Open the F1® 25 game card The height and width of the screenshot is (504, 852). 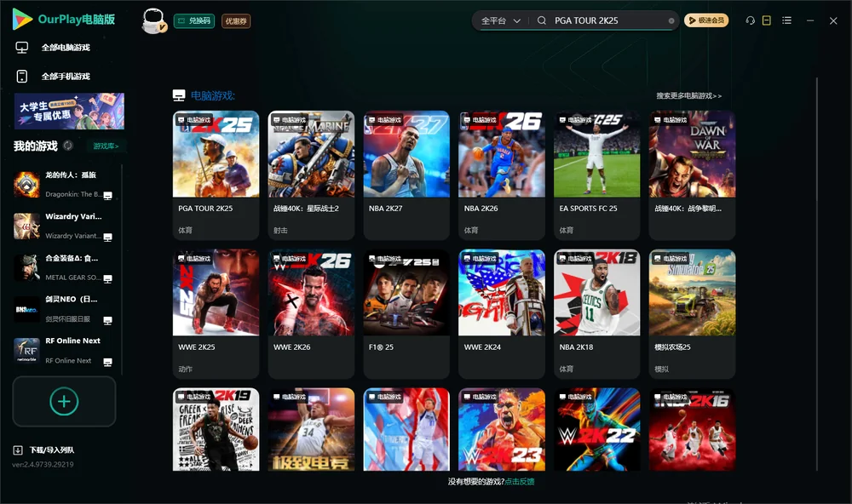coord(406,314)
